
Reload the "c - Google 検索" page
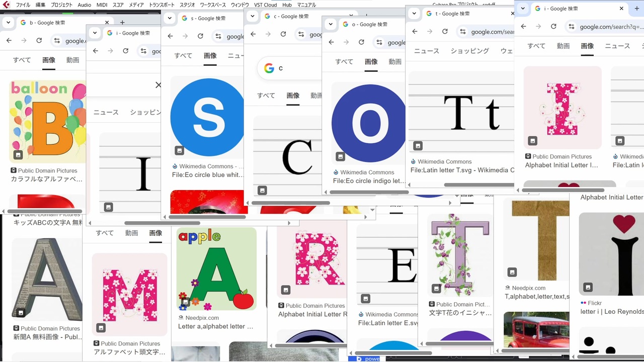tap(283, 34)
